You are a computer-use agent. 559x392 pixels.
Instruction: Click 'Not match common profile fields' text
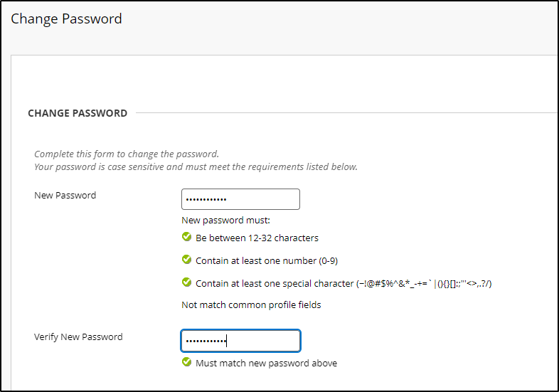(x=251, y=305)
